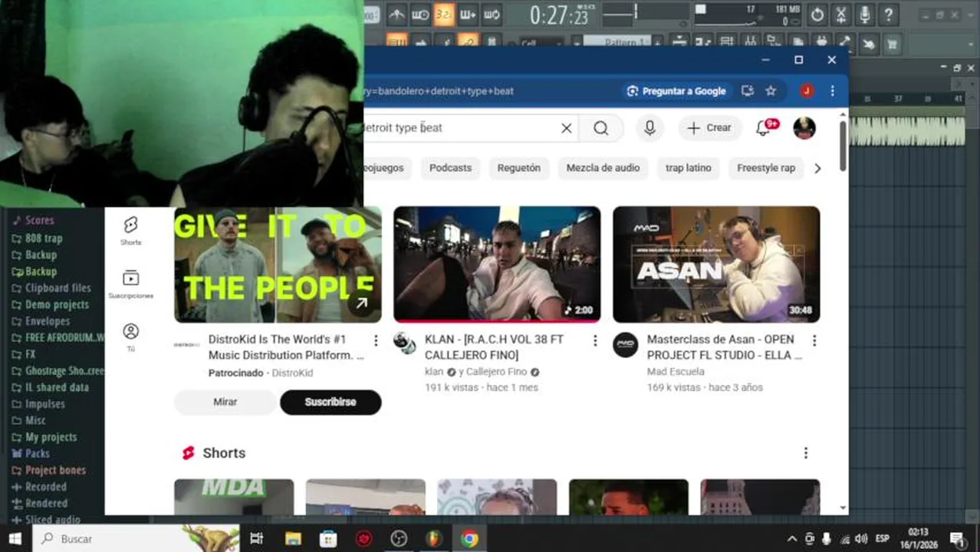Switch to FL Studio taskbar icon

pos(434,539)
